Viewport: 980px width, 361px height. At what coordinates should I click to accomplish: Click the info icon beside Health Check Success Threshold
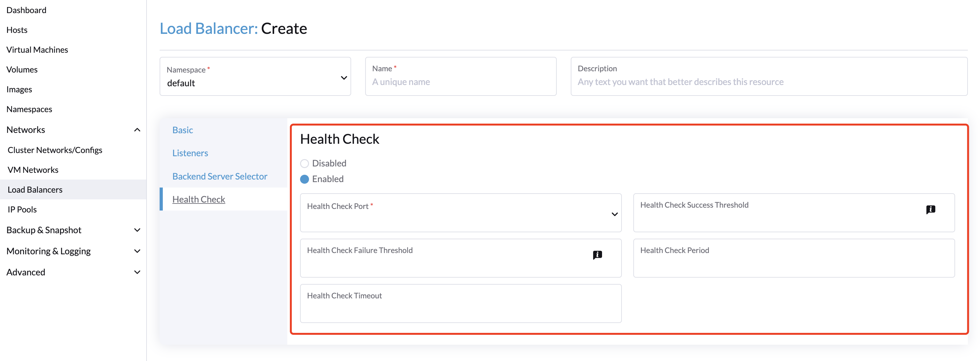[x=931, y=209]
